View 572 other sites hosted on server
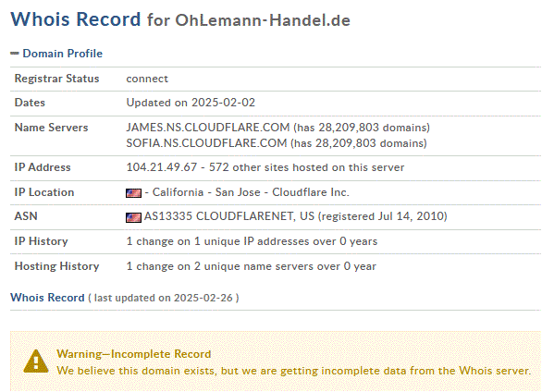 (x=306, y=167)
